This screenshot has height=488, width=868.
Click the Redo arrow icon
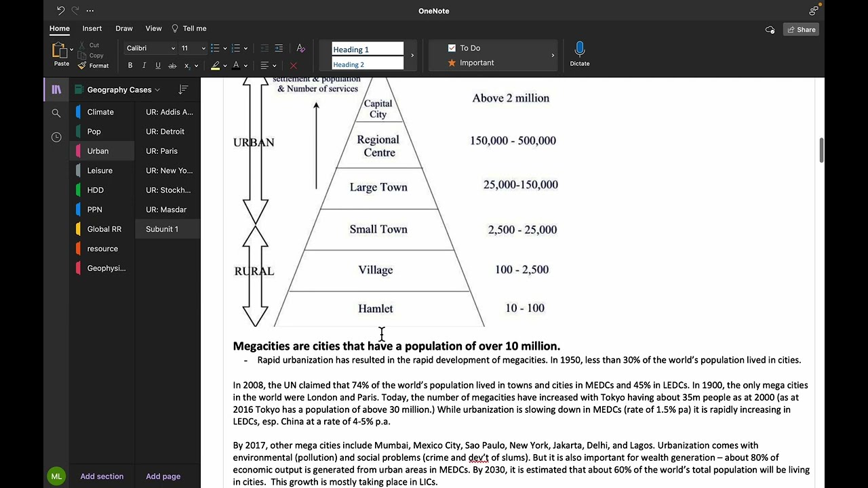pyautogui.click(x=75, y=11)
